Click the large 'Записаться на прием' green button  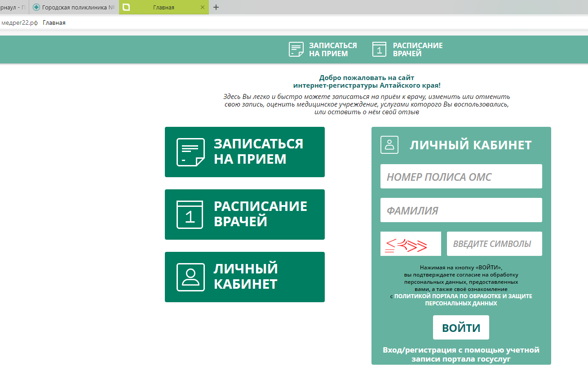pos(245,152)
